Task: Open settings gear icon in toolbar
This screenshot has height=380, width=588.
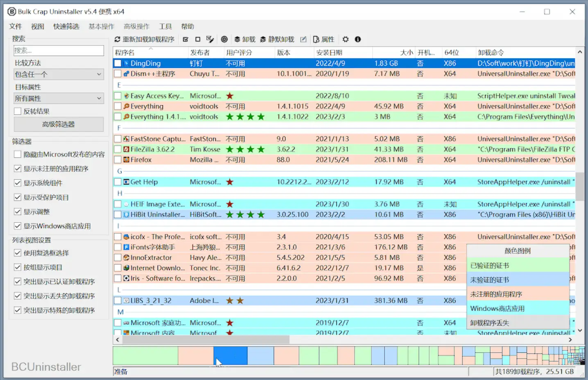Action: tap(346, 39)
